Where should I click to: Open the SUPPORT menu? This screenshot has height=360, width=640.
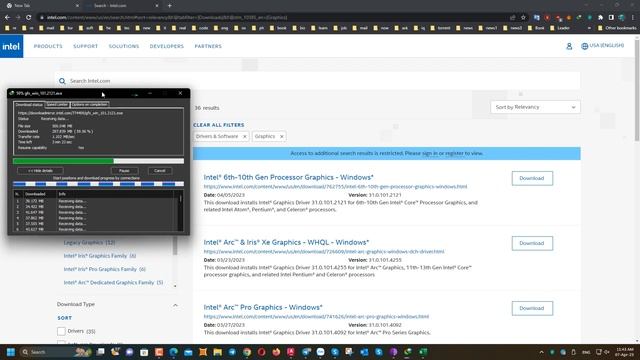coord(86,46)
